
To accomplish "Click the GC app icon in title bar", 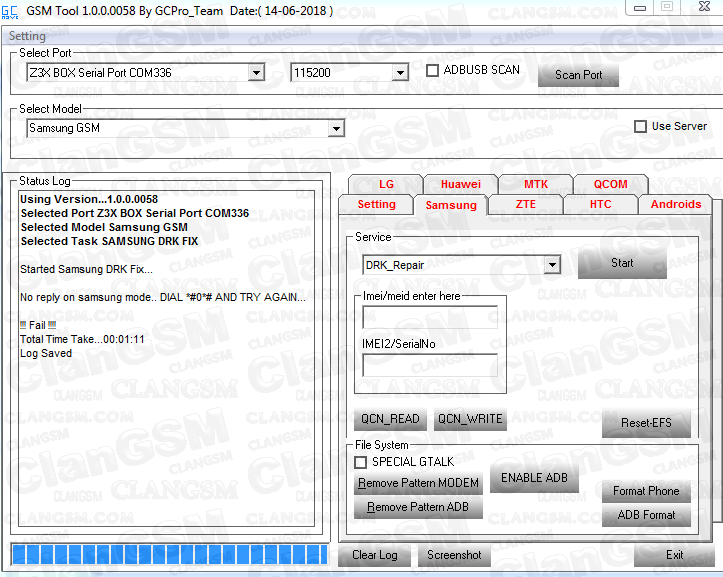I will point(10,12).
